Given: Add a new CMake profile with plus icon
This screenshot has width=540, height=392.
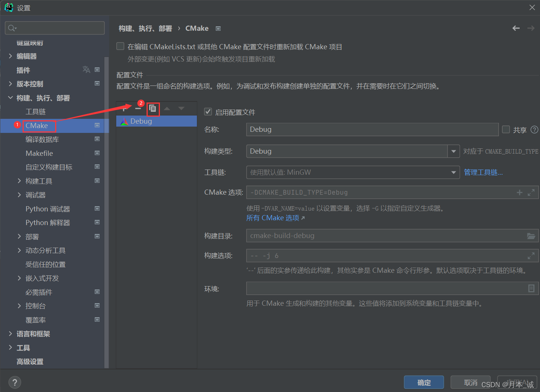Looking at the screenshot, I should click(x=124, y=108).
